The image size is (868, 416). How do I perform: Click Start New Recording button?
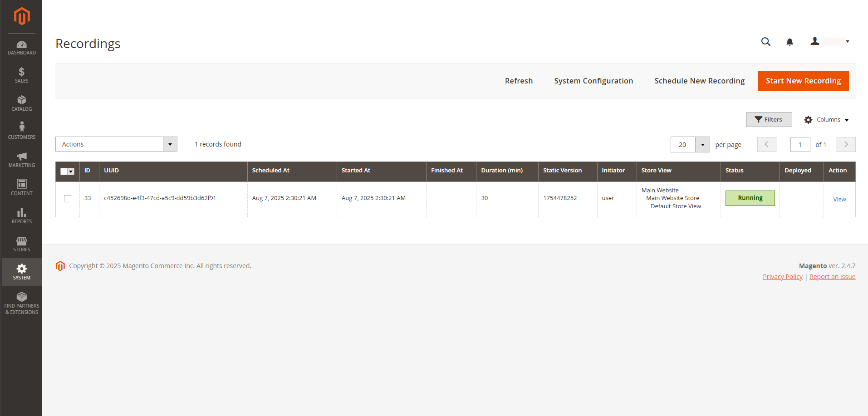coord(804,81)
